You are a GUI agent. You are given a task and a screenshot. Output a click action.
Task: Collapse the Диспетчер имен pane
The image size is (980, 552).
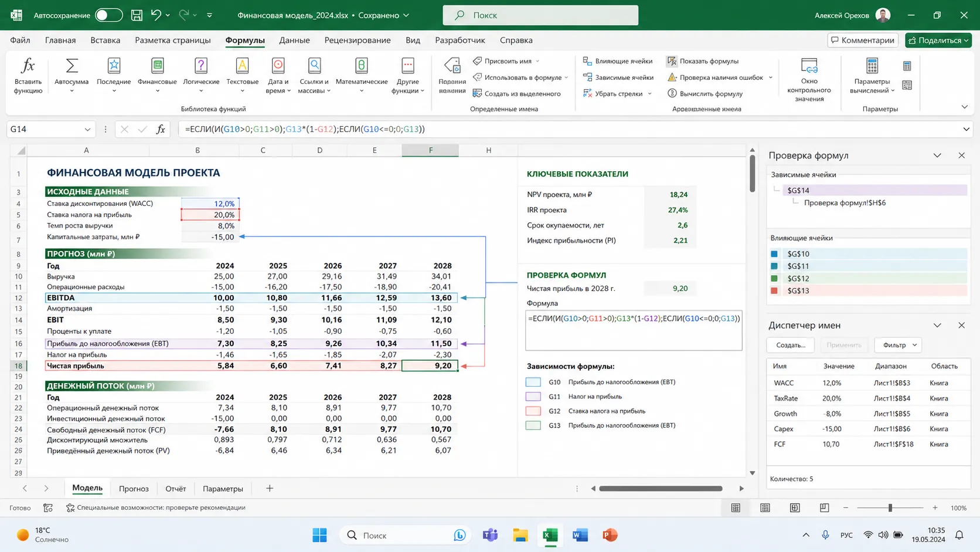pos(937,325)
